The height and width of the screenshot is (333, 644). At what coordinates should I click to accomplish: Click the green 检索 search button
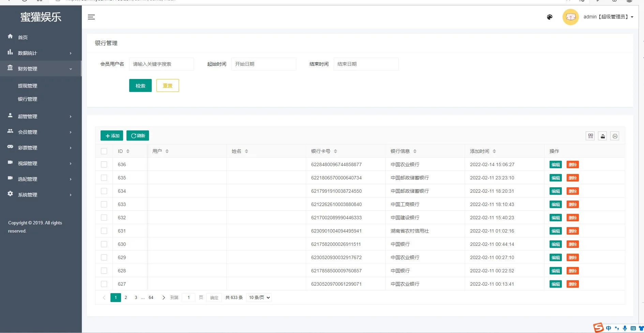coord(140,86)
